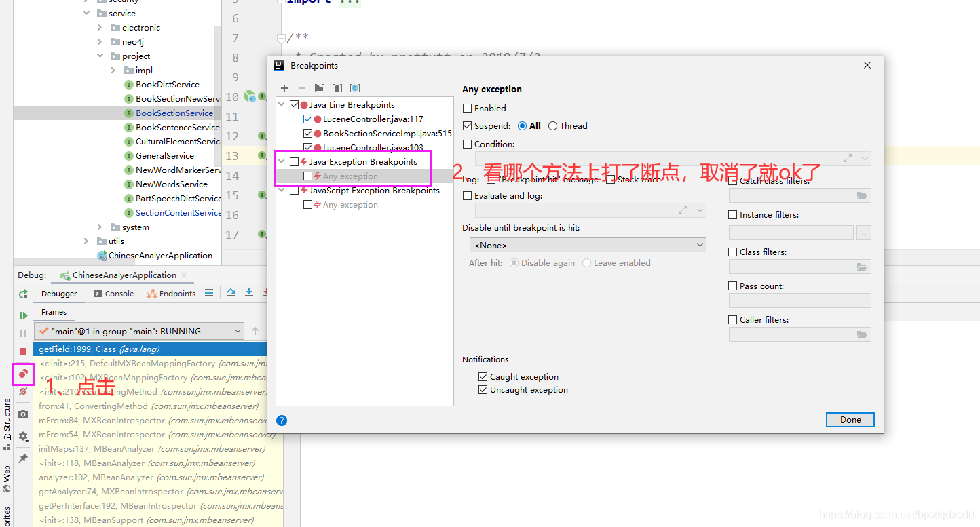Browse Caller filters folder icon
Screen dimensions: 980x527
862,334
